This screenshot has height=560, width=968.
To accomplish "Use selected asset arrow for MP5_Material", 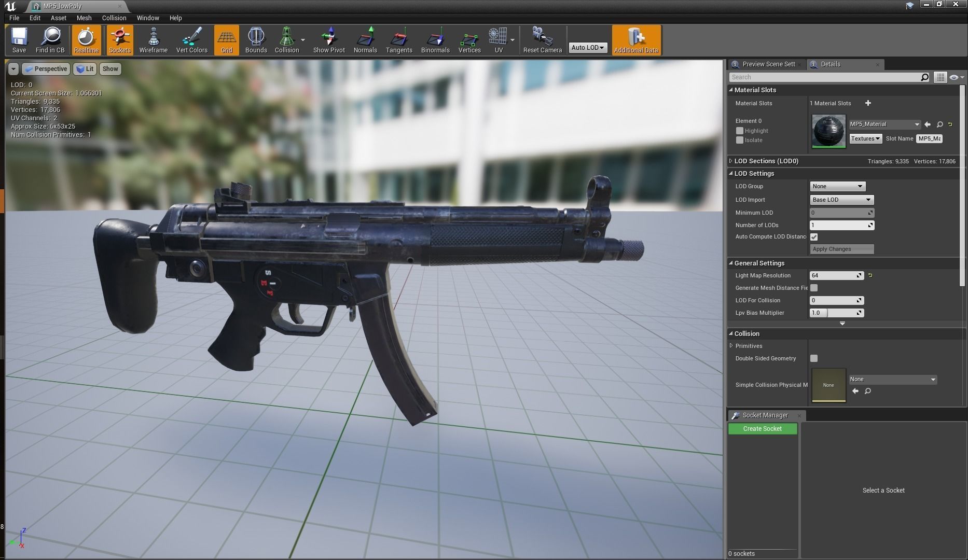I will click(928, 124).
